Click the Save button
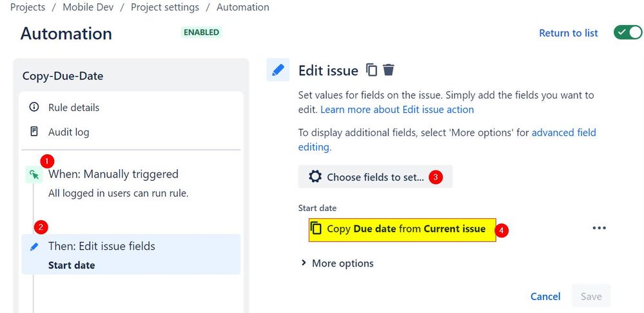The height and width of the screenshot is (313, 644). (591, 296)
